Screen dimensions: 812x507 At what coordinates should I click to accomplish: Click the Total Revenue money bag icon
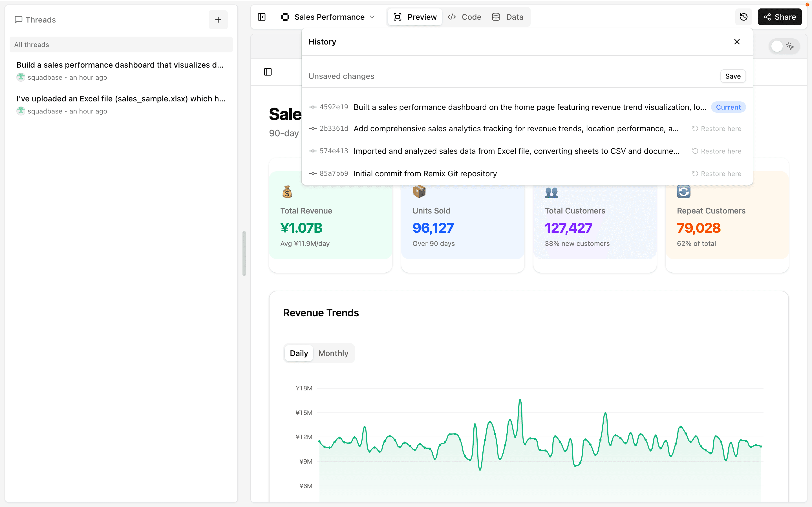287,192
